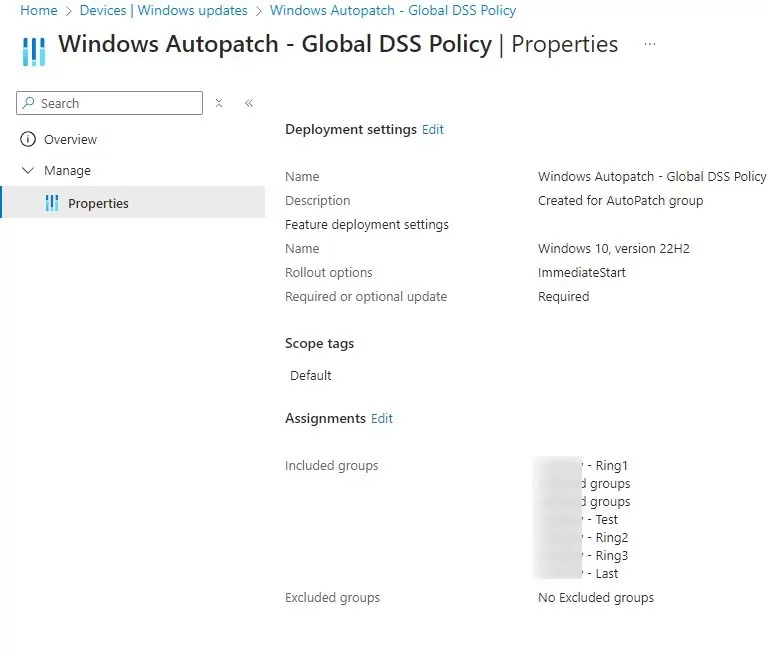769x652 pixels.
Task: Select the policy name value text
Action: pos(652,176)
